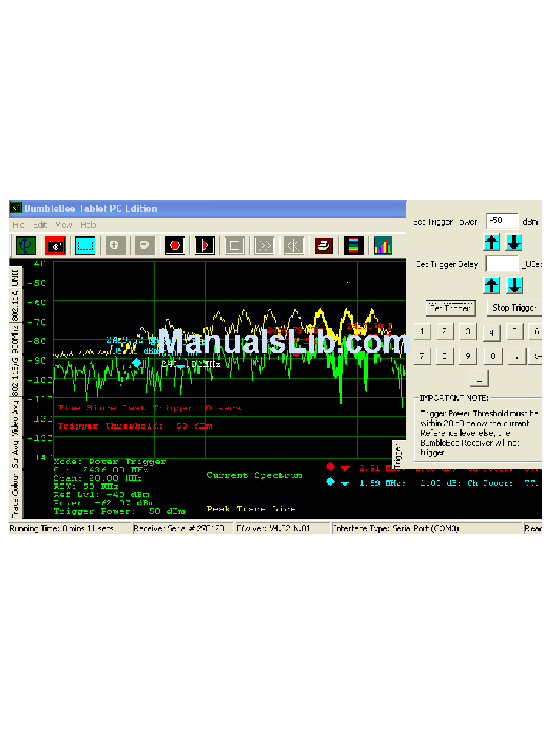560x747 pixels.
Task: Select the 802.11B/G band tab
Action: (x=16, y=376)
